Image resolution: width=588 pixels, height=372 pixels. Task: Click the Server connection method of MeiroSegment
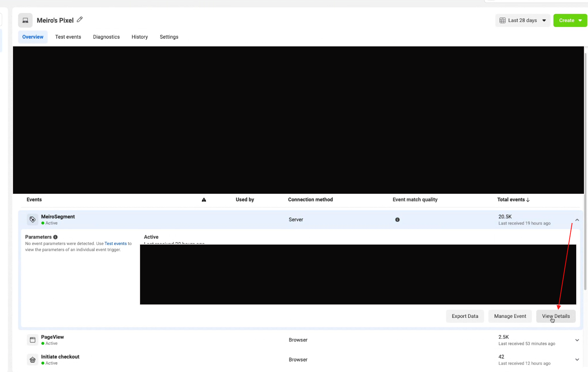(x=296, y=220)
